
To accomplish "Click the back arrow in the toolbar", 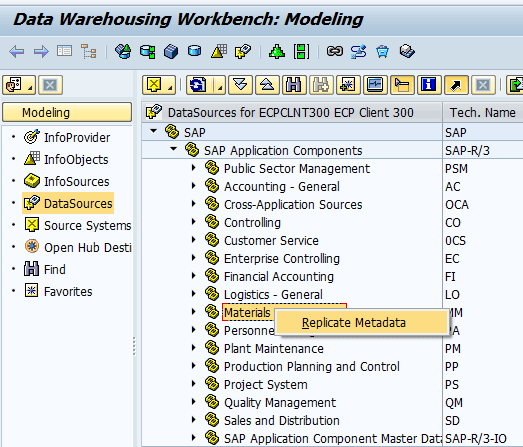I will click(x=17, y=52).
